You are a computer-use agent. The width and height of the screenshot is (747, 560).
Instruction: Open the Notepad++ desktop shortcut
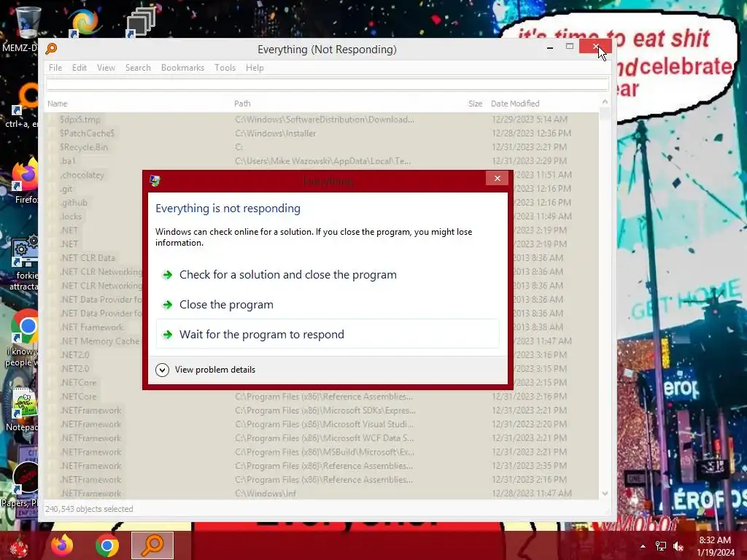(25, 404)
